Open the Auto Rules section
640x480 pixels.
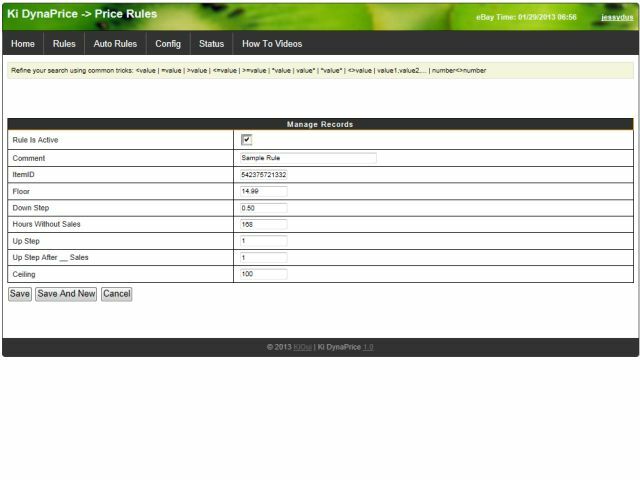click(115, 44)
